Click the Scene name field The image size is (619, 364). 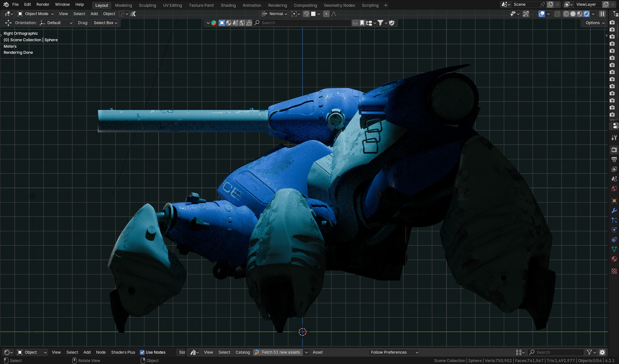pos(525,5)
